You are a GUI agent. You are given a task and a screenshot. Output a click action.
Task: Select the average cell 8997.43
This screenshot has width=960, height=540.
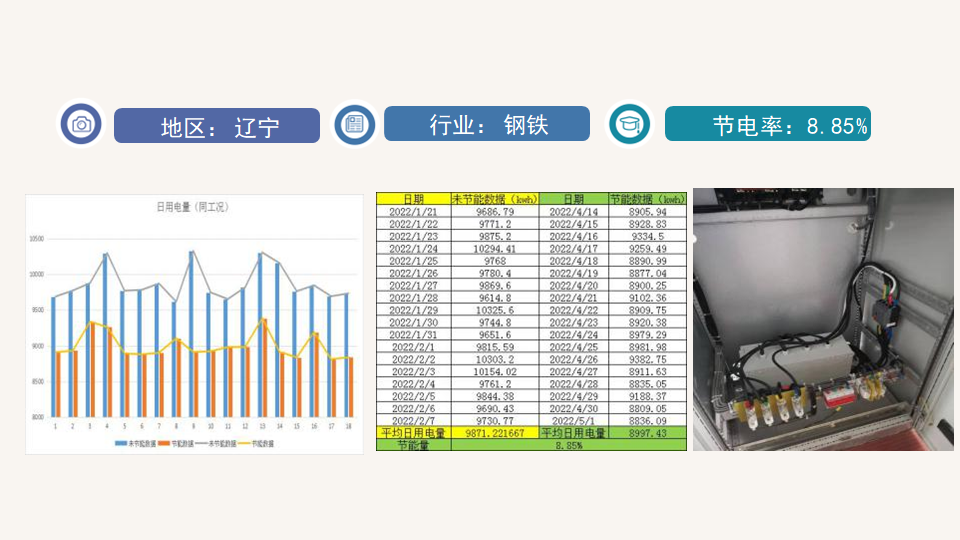pos(648,433)
